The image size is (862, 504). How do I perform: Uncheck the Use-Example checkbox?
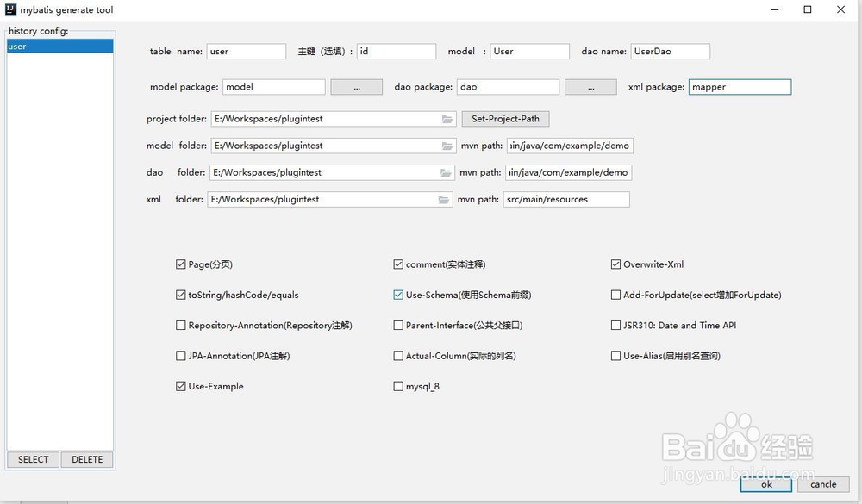(180, 386)
